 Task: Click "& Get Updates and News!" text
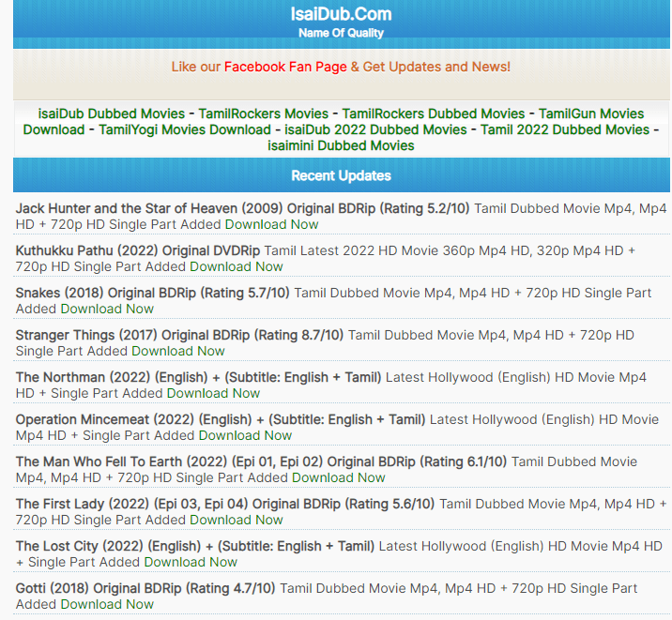point(430,67)
